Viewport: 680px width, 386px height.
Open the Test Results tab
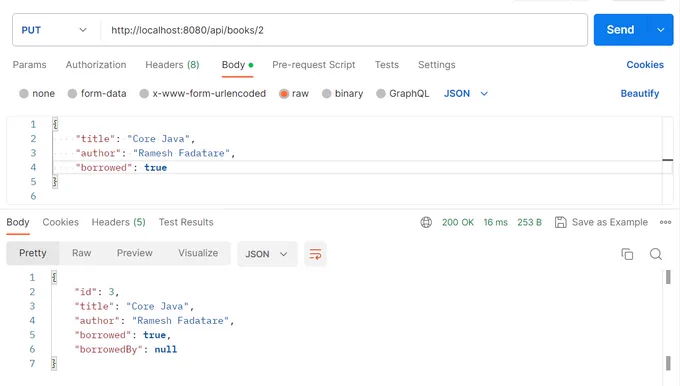tap(186, 222)
